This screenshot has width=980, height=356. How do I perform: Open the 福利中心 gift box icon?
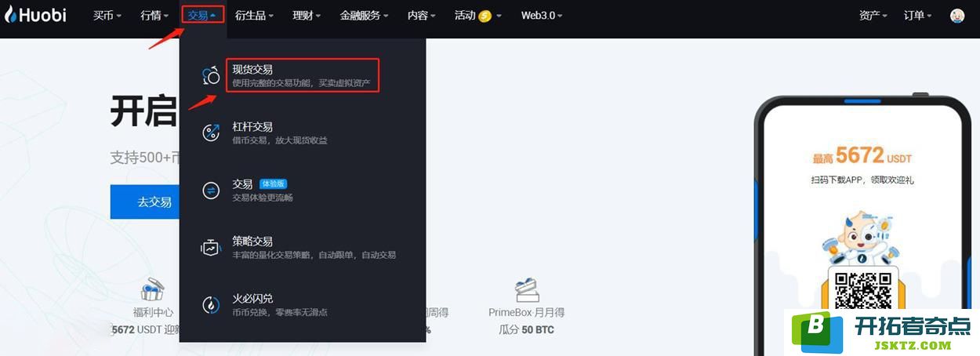[152, 289]
